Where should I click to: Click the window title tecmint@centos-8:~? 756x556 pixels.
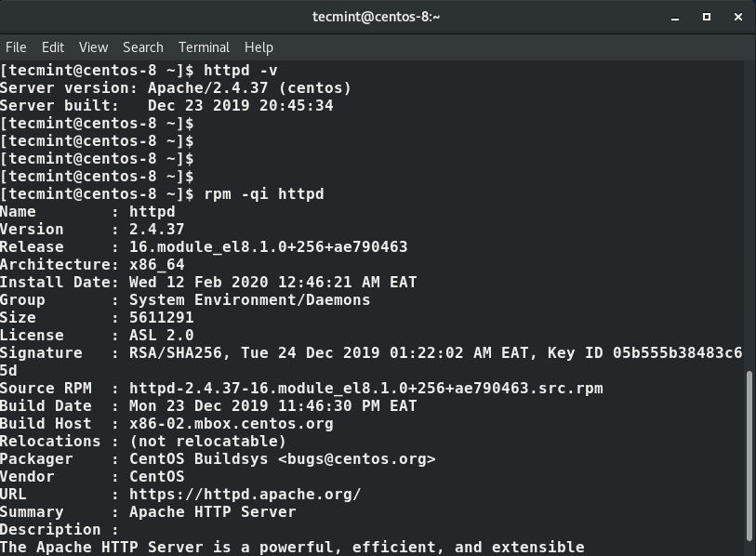(x=376, y=17)
